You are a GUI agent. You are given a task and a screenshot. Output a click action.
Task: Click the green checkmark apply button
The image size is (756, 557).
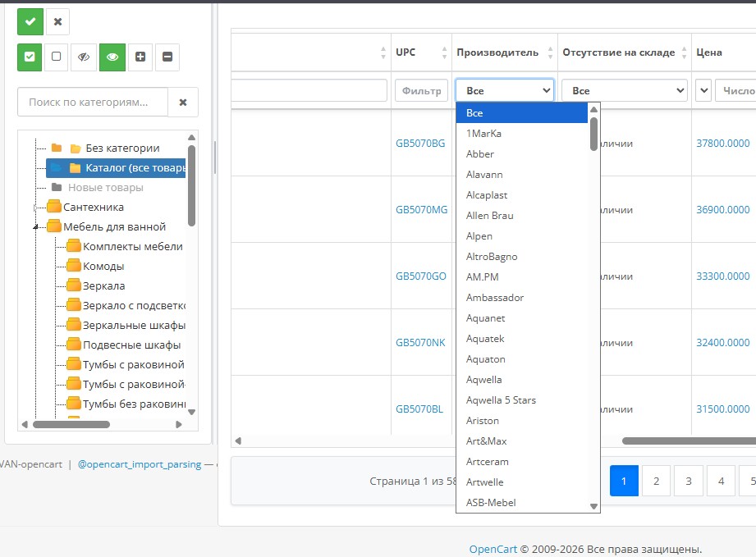pos(30,21)
